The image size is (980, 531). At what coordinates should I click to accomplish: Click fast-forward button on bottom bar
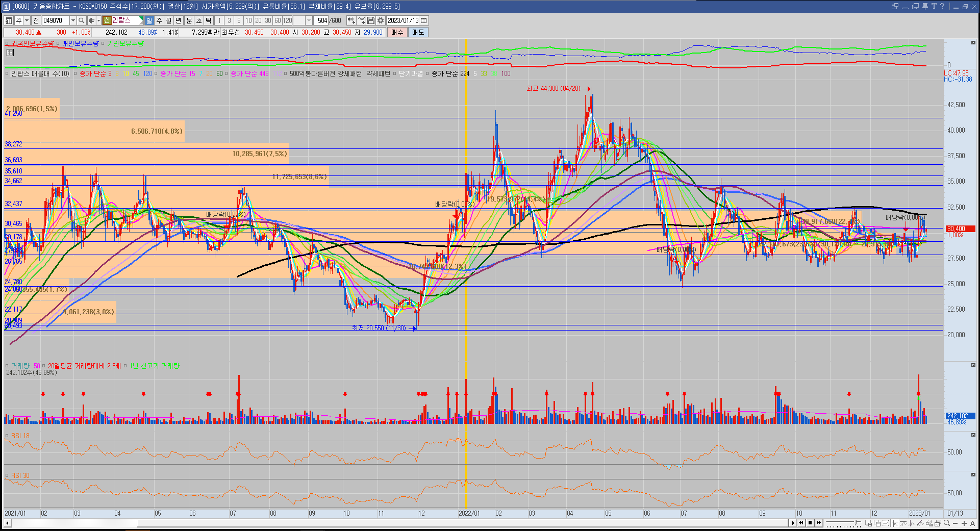[819, 523]
